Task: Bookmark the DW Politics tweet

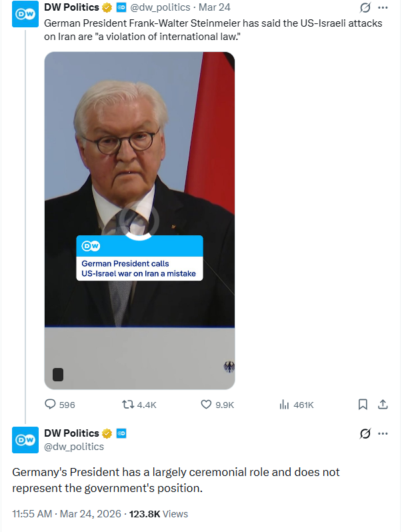Action: (x=363, y=404)
